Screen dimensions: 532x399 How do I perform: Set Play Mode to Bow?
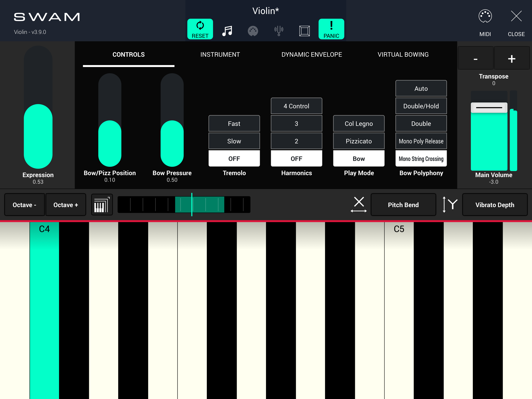(x=359, y=159)
